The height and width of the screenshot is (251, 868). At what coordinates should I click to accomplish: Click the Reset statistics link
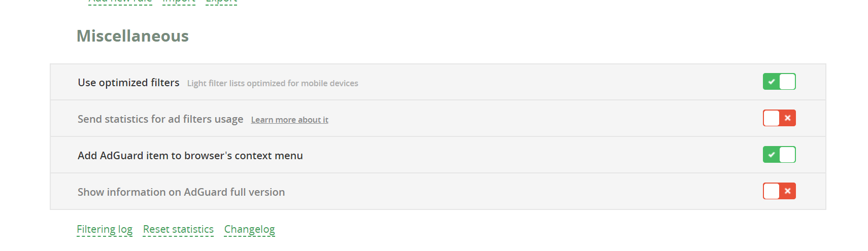coord(178,229)
